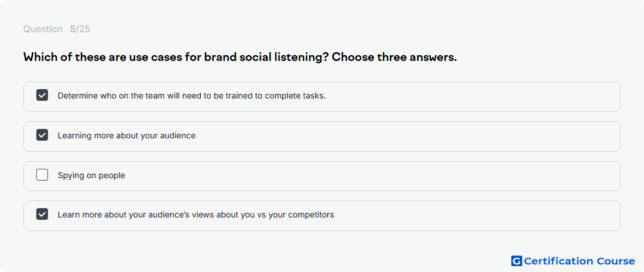Click empty space in the 'Spying on people' card

(x=369, y=176)
